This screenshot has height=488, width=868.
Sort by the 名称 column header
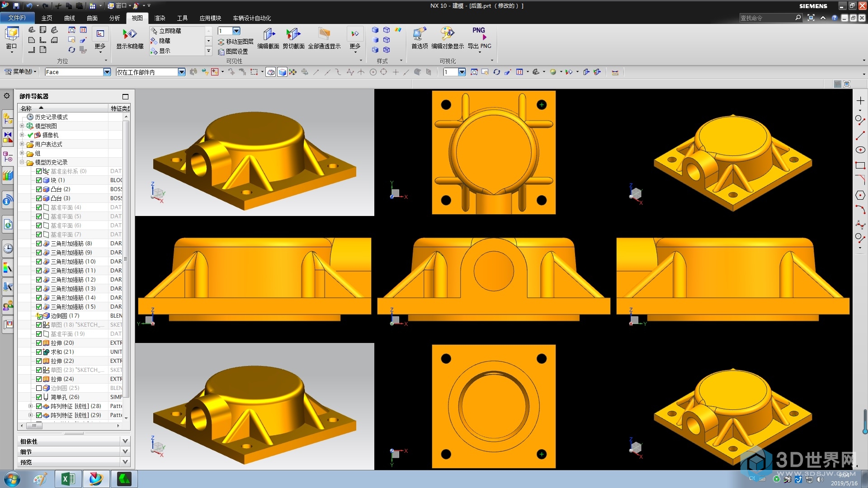click(x=63, y=108)
